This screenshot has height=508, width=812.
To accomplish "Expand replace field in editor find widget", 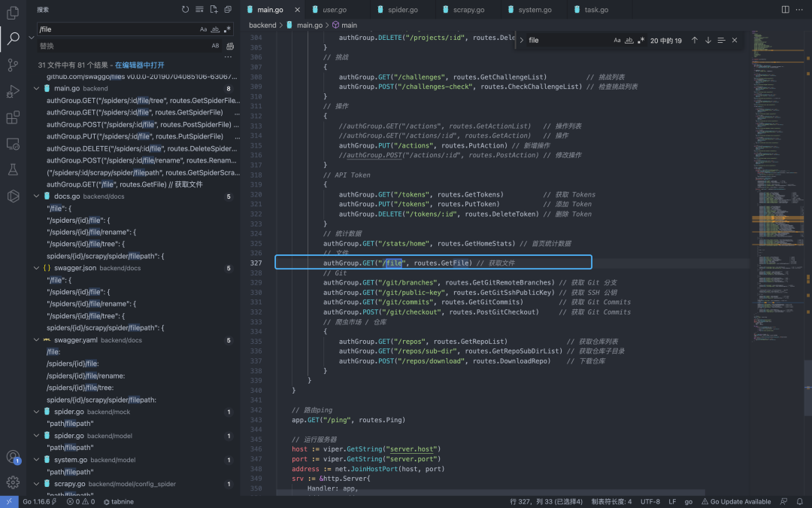I will (522, 40).
